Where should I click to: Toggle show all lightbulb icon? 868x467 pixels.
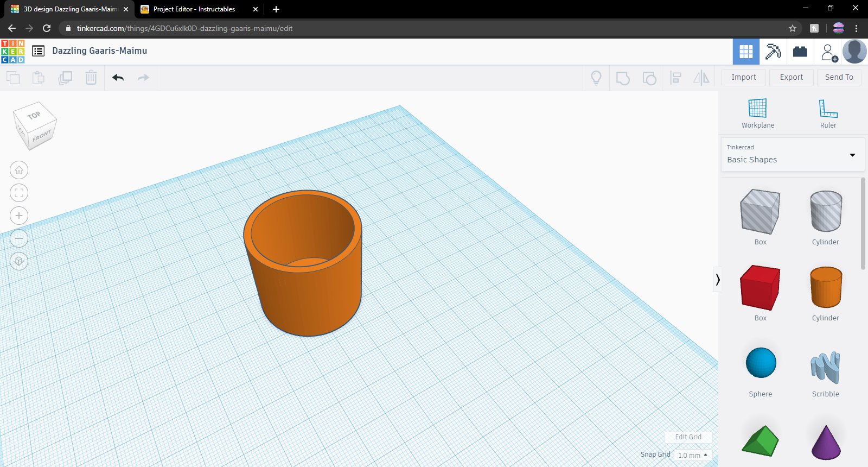pos(596,78)
